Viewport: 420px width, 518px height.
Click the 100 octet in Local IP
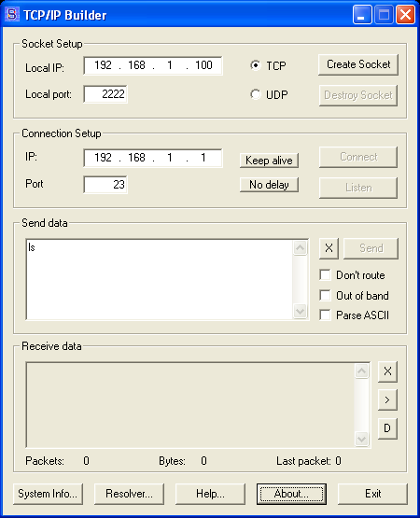pos(203,65)
